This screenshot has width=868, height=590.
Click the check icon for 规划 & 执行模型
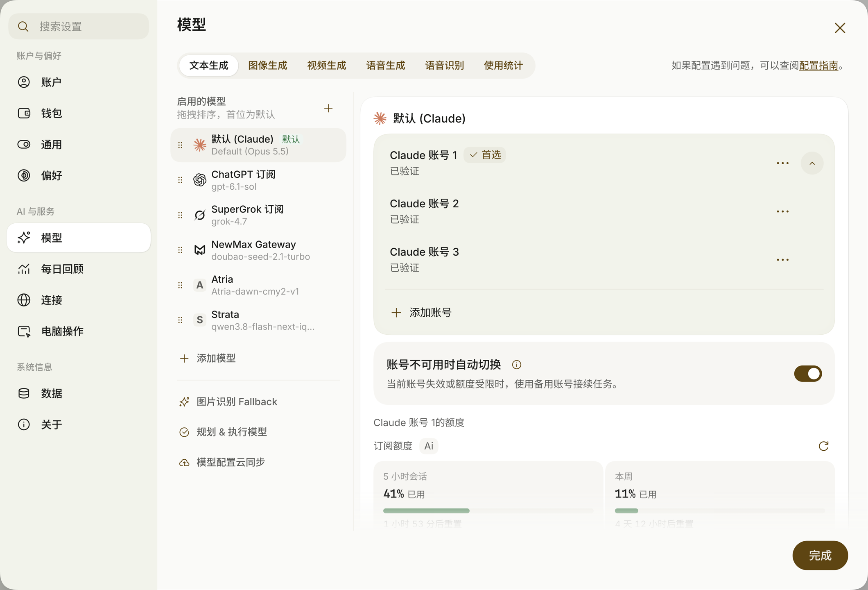coord(184,432)
